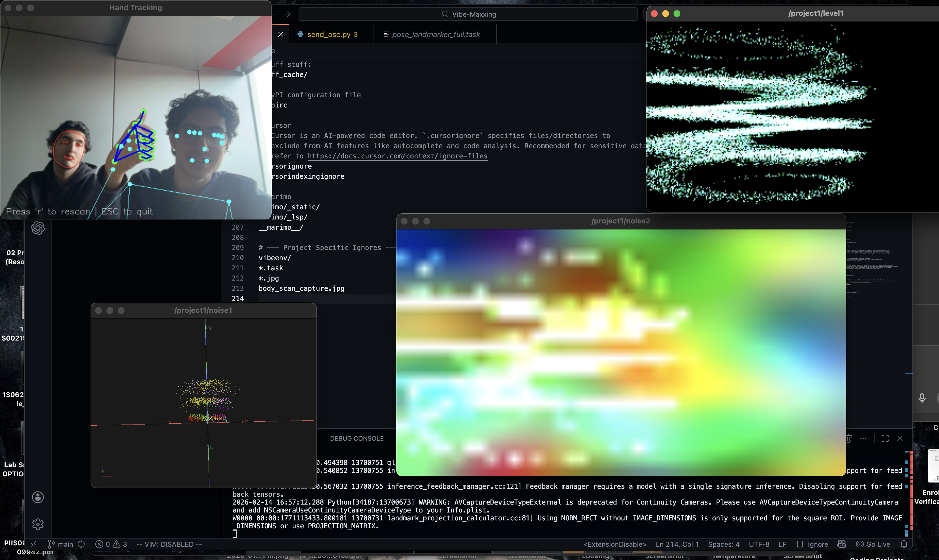Open the notifications bell in status bar

point(904,544)
